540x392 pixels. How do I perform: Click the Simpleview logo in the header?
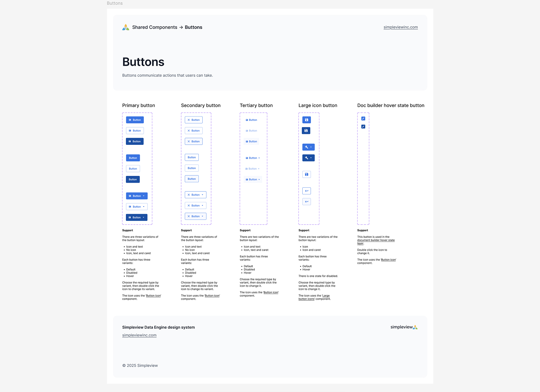[x=126, y=27]
